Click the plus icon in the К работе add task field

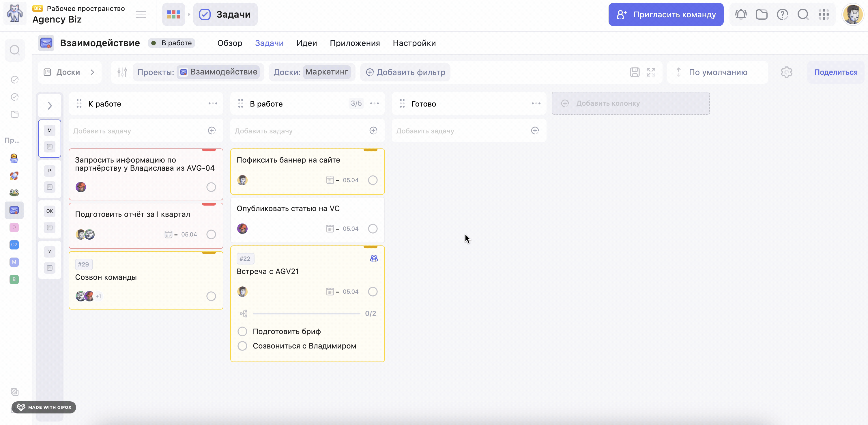coord(212,131)
